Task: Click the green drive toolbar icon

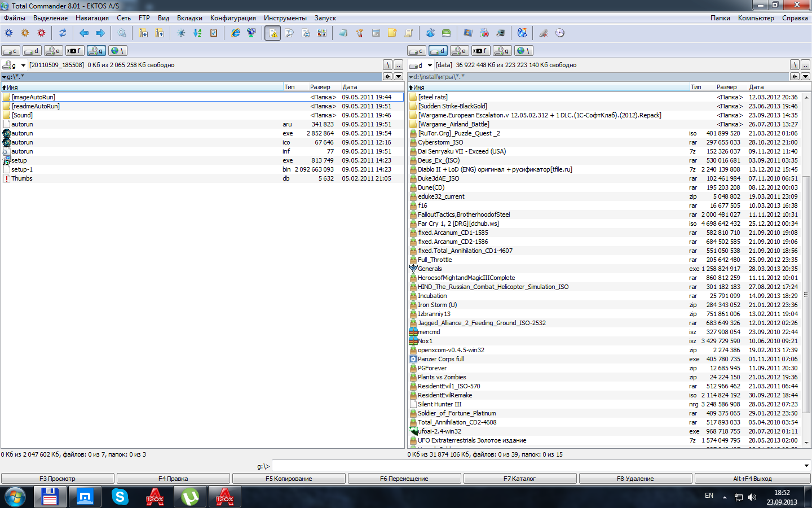Action: (447, 33)
